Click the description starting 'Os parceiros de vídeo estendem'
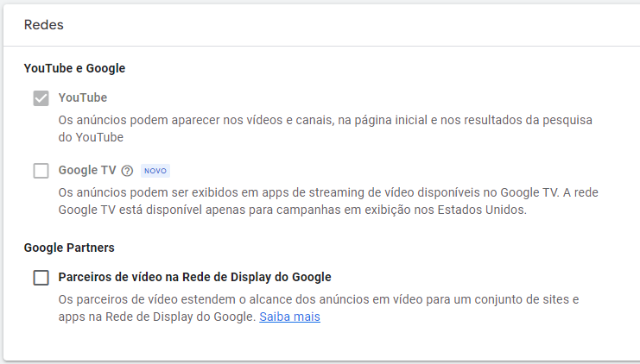This screenshot has height=364, width=640. click(x=319, y=308)
